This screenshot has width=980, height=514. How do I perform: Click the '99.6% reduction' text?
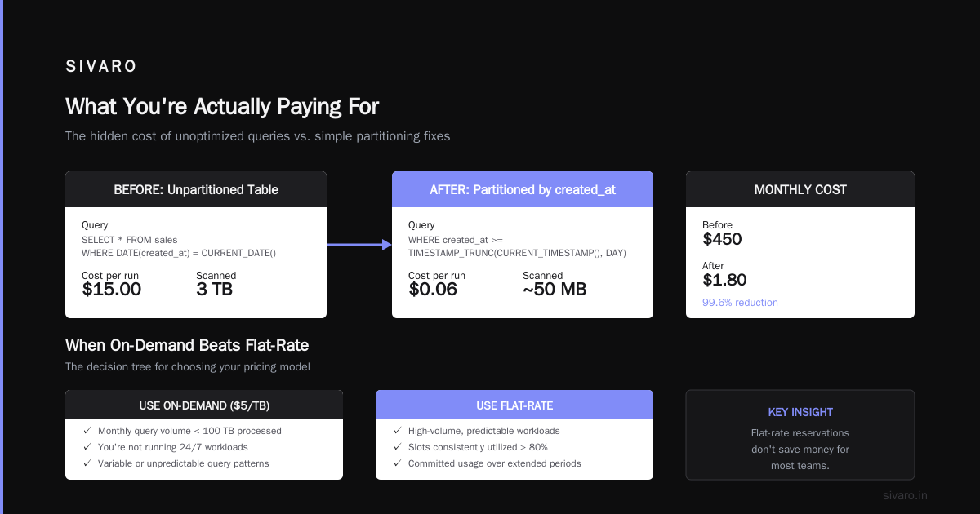pyautogui.click(x=740, y=303)
